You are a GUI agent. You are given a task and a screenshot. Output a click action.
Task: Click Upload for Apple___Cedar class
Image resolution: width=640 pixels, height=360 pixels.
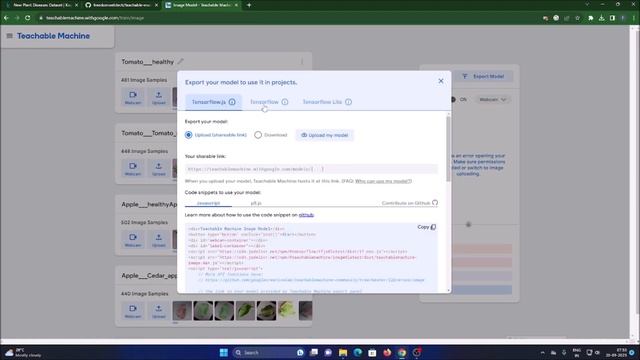[159, 311]
